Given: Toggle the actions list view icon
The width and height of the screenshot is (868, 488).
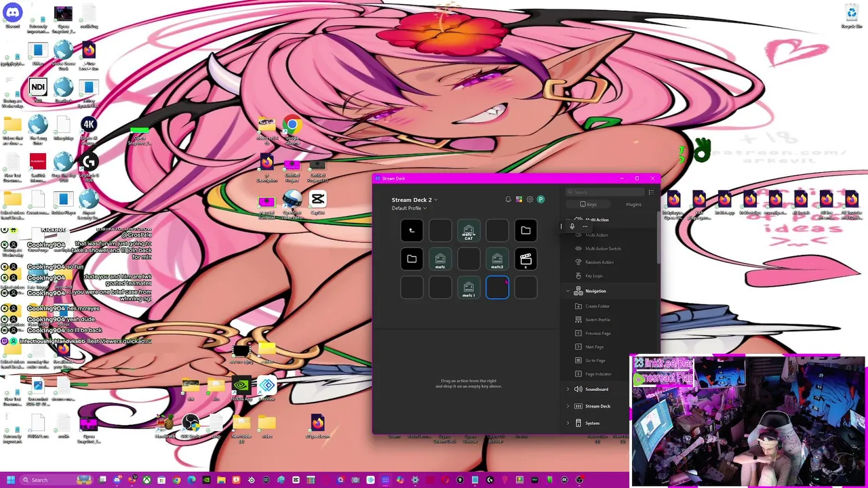Looking at the screenshot, I should [651, 192].
